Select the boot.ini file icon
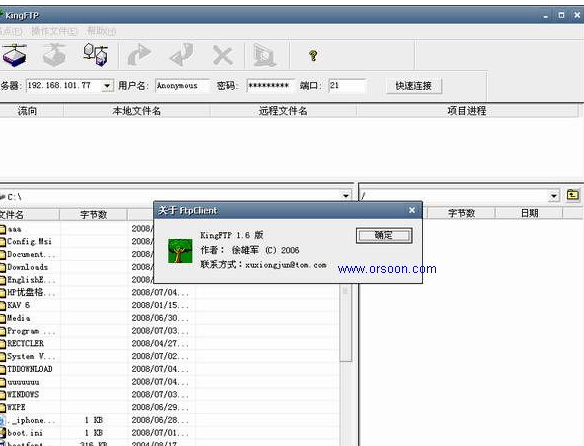The height and width of the screenshot is (446, 584). point(3,433)
